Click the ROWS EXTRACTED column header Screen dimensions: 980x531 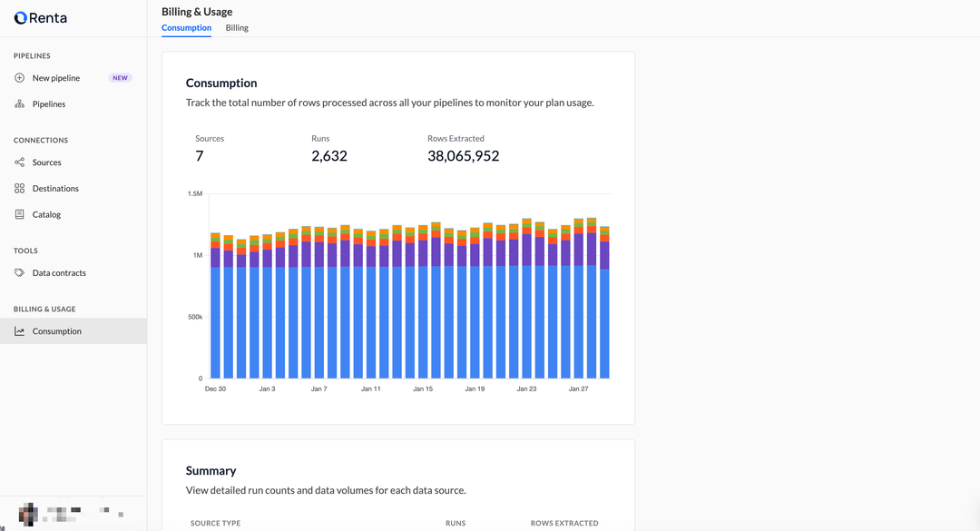point(564,524)
